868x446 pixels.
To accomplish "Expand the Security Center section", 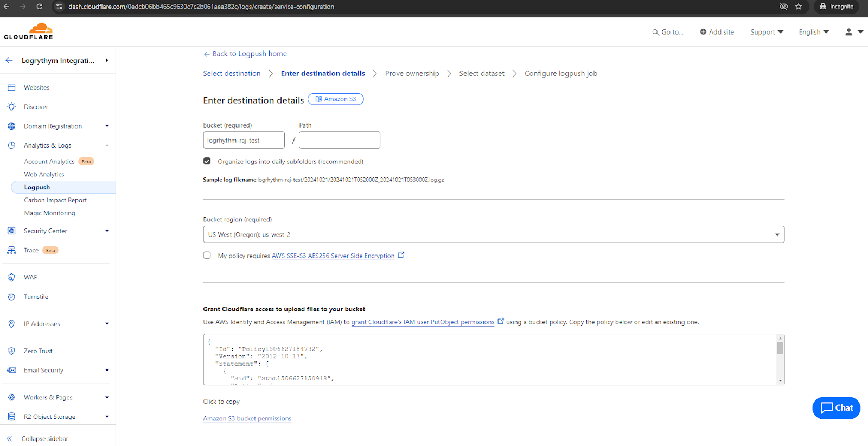I will coord(107,231).
